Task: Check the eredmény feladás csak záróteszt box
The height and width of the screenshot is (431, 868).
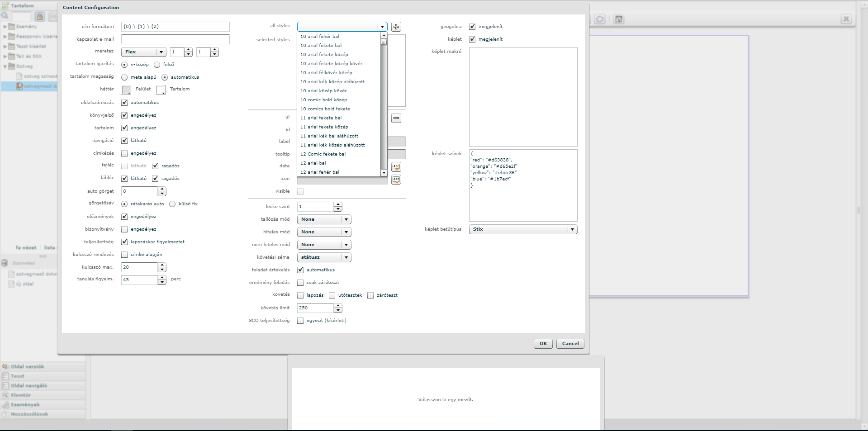Action: (x=300, y=283)
